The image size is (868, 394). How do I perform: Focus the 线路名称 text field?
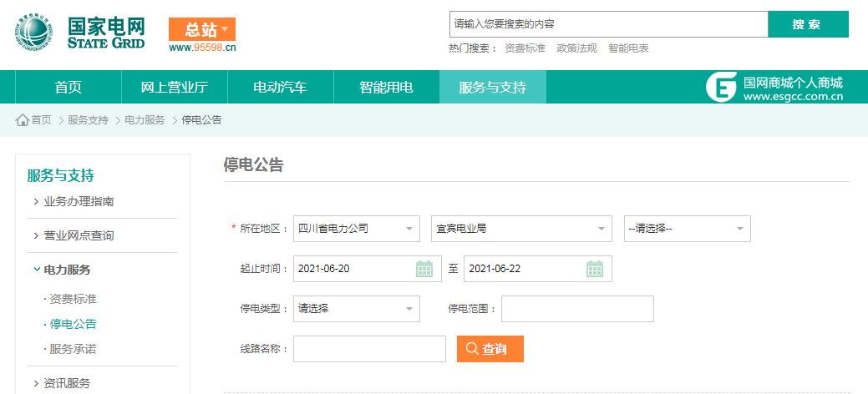[369, 349]
